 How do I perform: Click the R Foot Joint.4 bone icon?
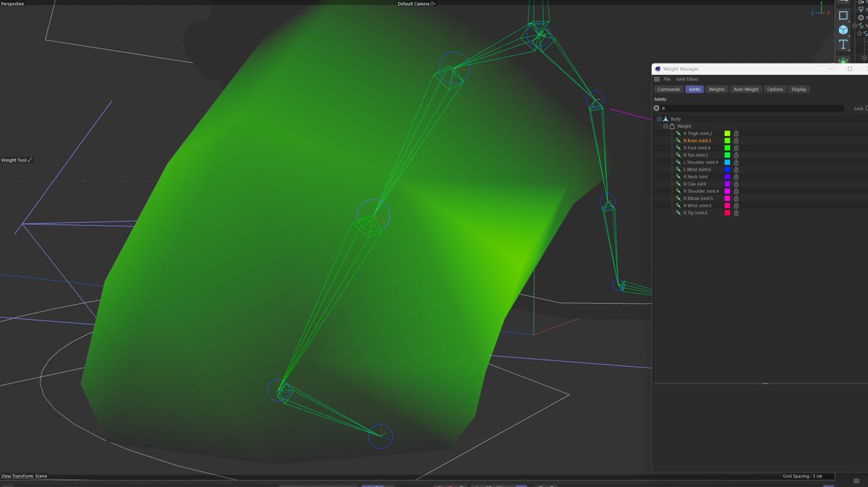click(x=678, y=148)
